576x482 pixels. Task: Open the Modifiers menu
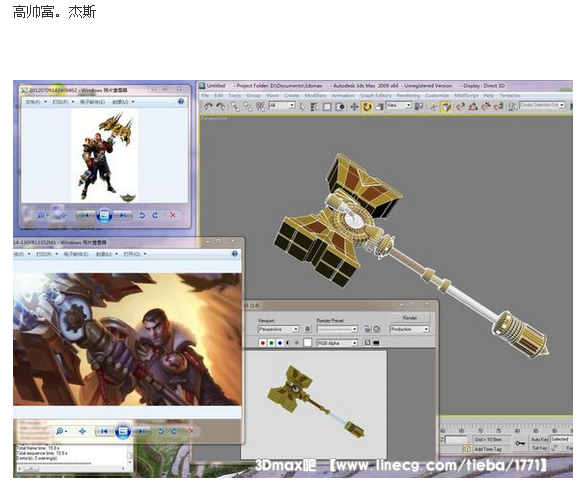(315, 95)
